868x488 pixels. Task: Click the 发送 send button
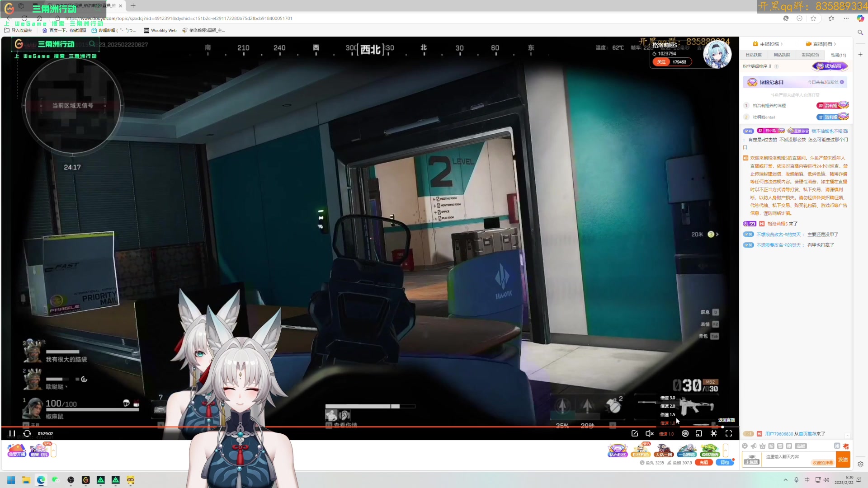pyautogui.click(x=843, y=460)
